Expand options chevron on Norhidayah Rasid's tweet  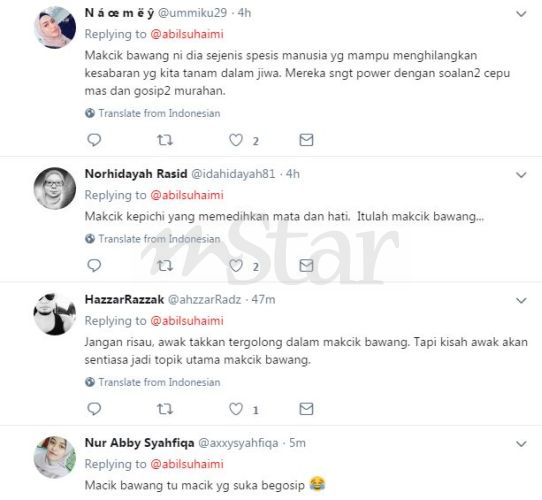click(x=521, y=175)
